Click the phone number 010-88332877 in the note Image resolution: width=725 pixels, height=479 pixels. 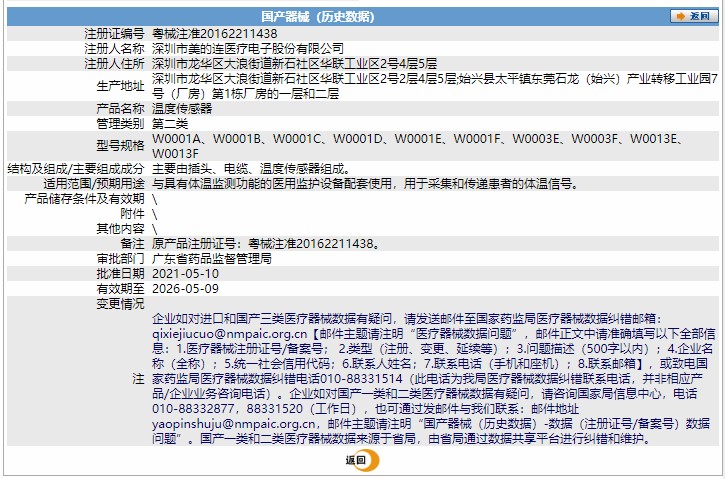click(196, 409)
